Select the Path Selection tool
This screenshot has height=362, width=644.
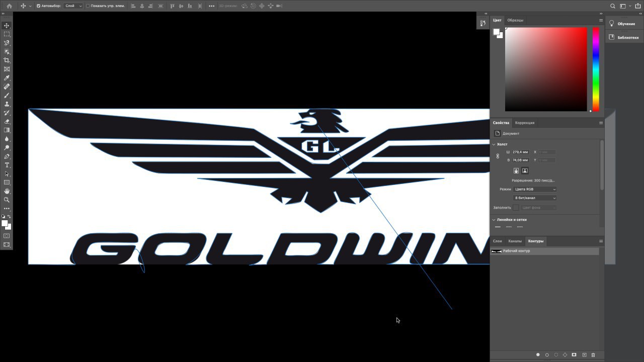tap(7, 173)
